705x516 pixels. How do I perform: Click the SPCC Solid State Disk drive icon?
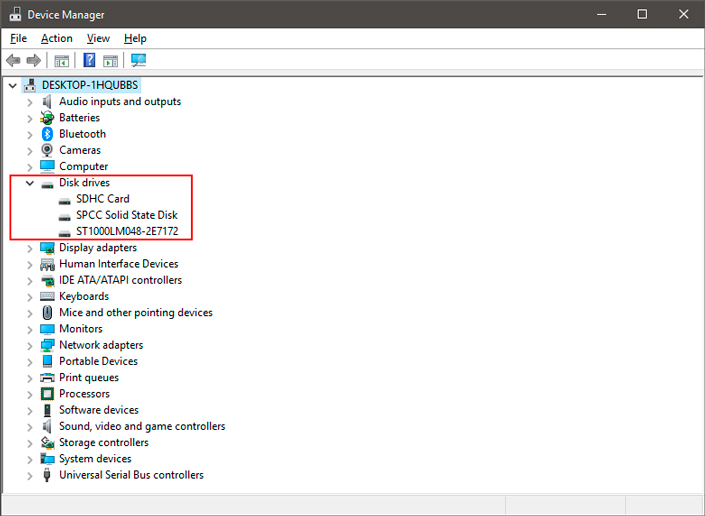[64, 217]
